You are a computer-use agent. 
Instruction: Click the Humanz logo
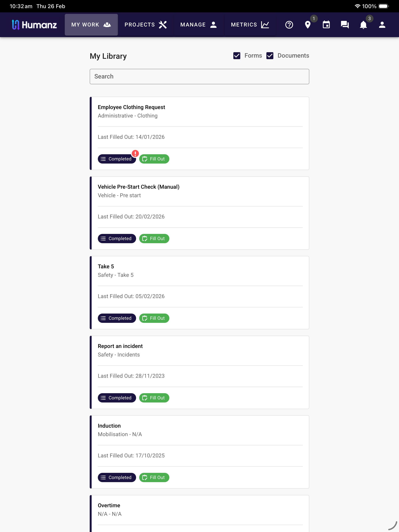click(x=34, y=25)
